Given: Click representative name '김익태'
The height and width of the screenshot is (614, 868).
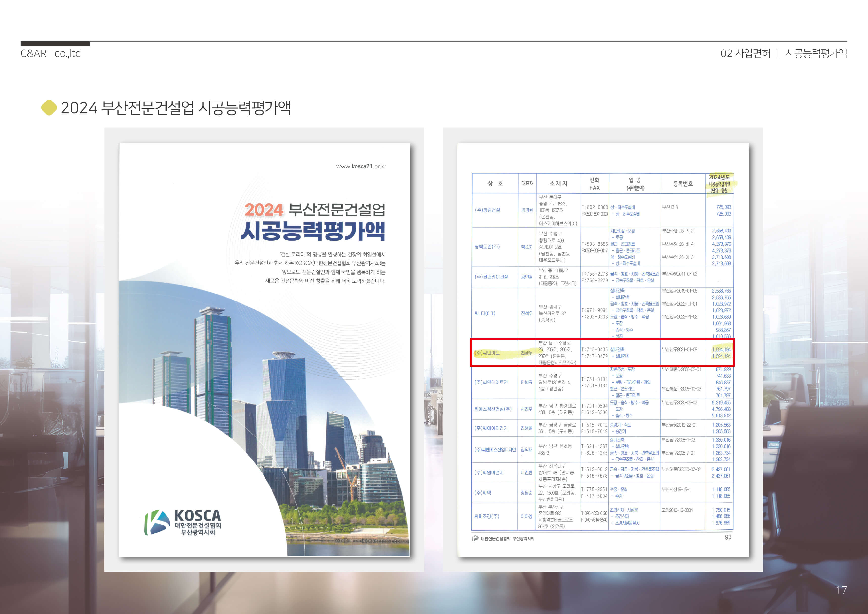Looking at the screenshot, I should 527,449.
